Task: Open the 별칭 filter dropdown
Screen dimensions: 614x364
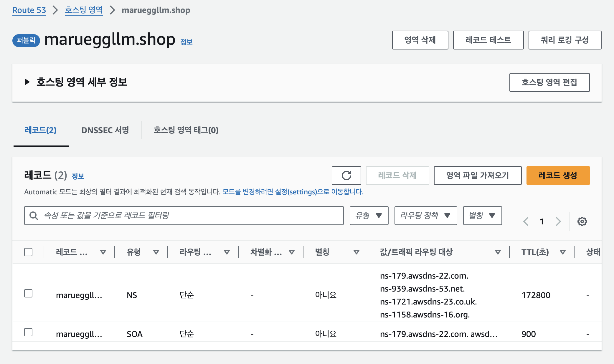Action: click(482, 216)
